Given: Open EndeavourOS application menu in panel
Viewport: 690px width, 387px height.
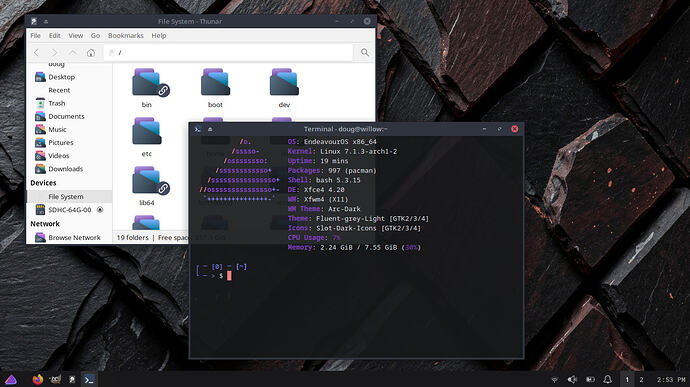Looking at the screenshot, I should pos(11,380).
